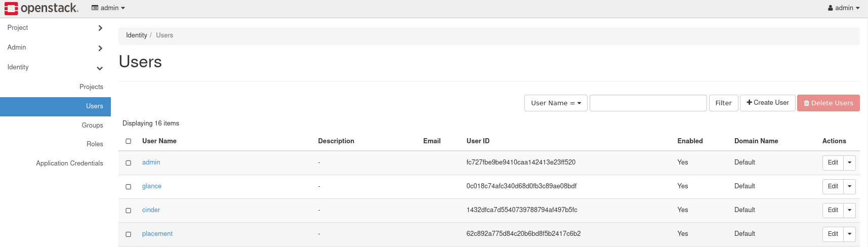Expand the Project sidebar chevron
The height and width of the screenshot is (247, 868).
tap(100, 28)
